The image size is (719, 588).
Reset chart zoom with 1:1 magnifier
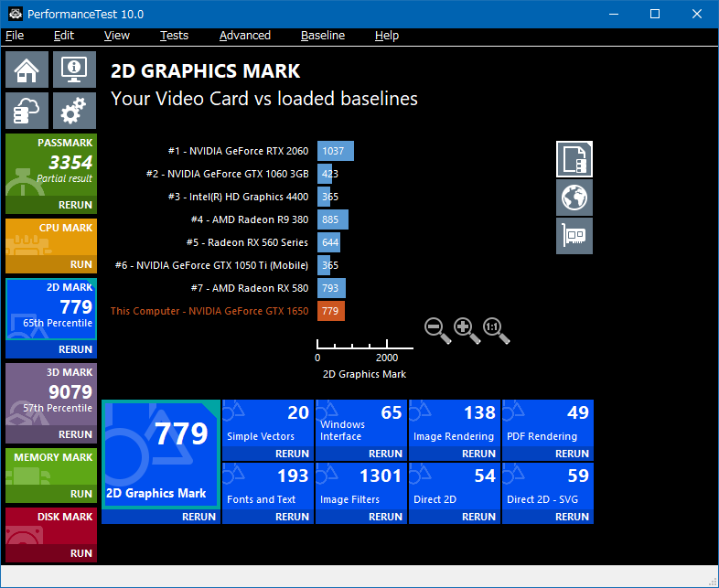[x=496, y=330]
